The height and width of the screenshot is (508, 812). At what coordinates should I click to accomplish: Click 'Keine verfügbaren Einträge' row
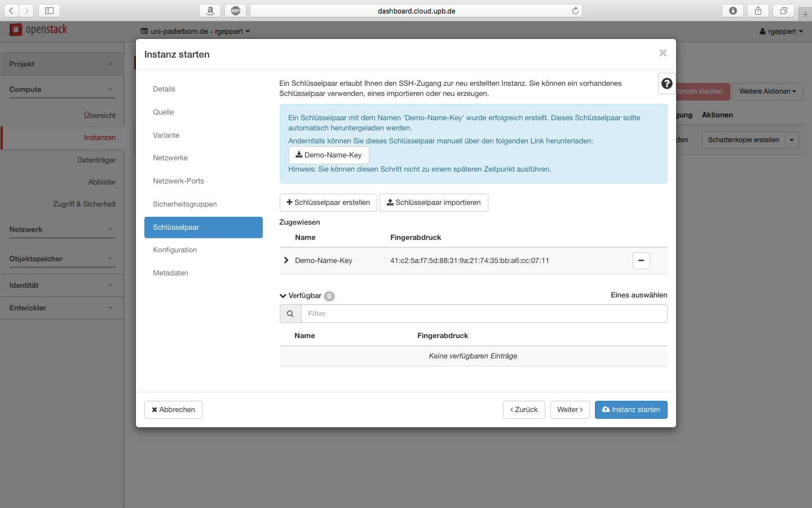point(473,356)
